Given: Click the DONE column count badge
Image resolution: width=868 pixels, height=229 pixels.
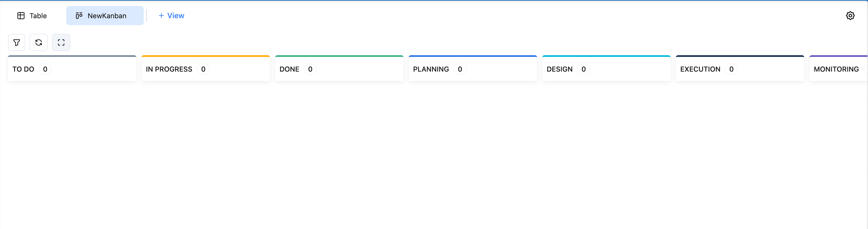Looking at the screenshot, I should click(x=310, y=69).
